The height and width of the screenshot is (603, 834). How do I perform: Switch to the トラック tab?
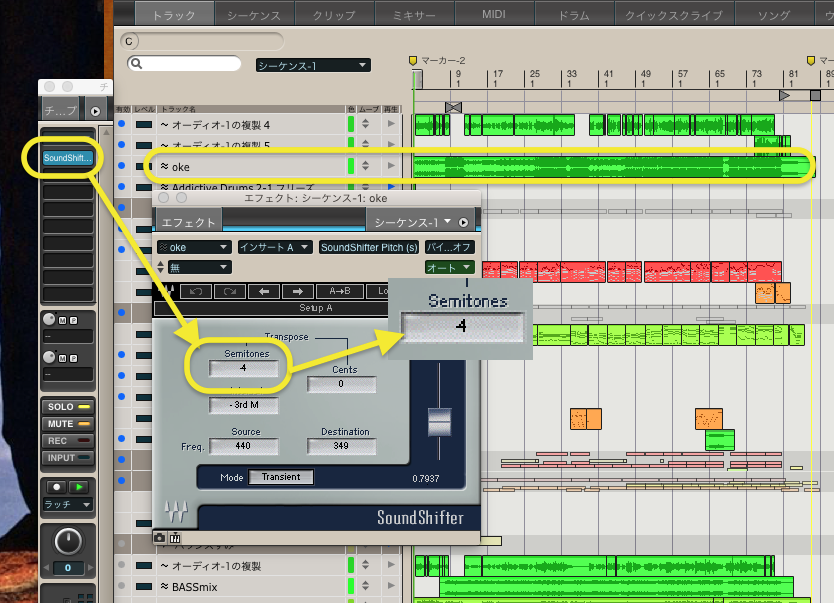point(174,14)
